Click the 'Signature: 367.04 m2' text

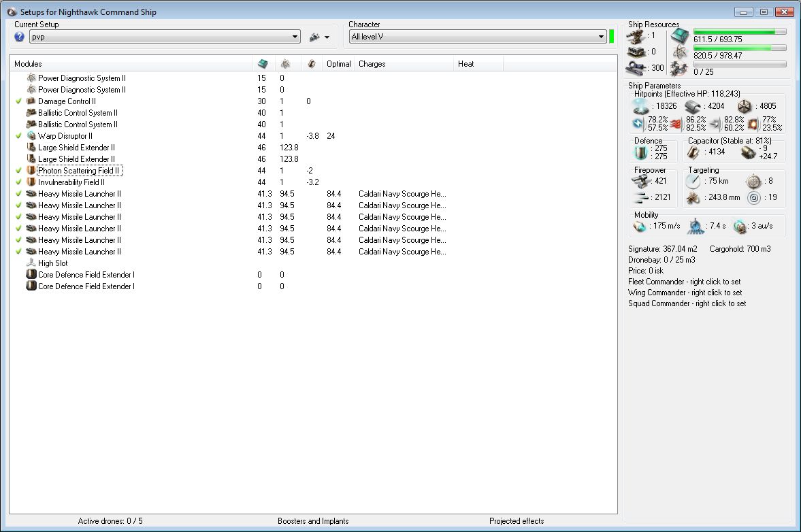(663, 249)
